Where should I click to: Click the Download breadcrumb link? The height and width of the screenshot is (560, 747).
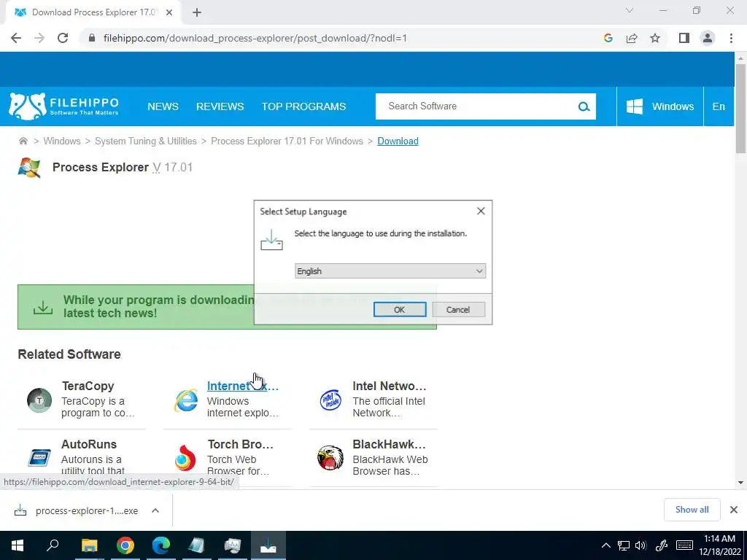(x=398, y=141)
